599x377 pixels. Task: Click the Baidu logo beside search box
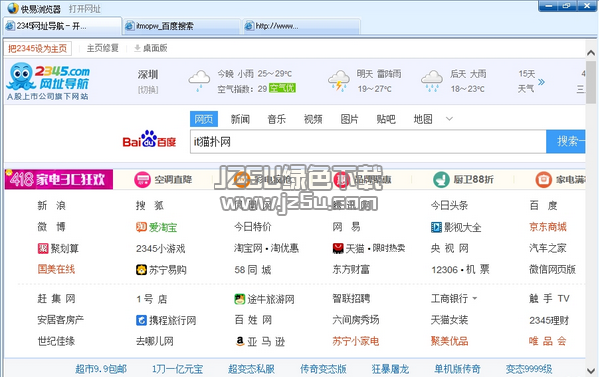click(149, 139)
